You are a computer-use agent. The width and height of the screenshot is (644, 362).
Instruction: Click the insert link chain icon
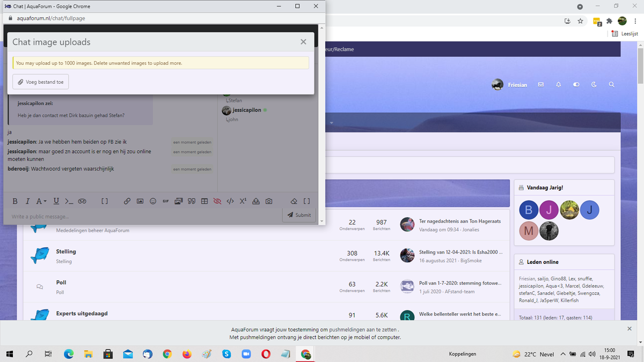127,201
